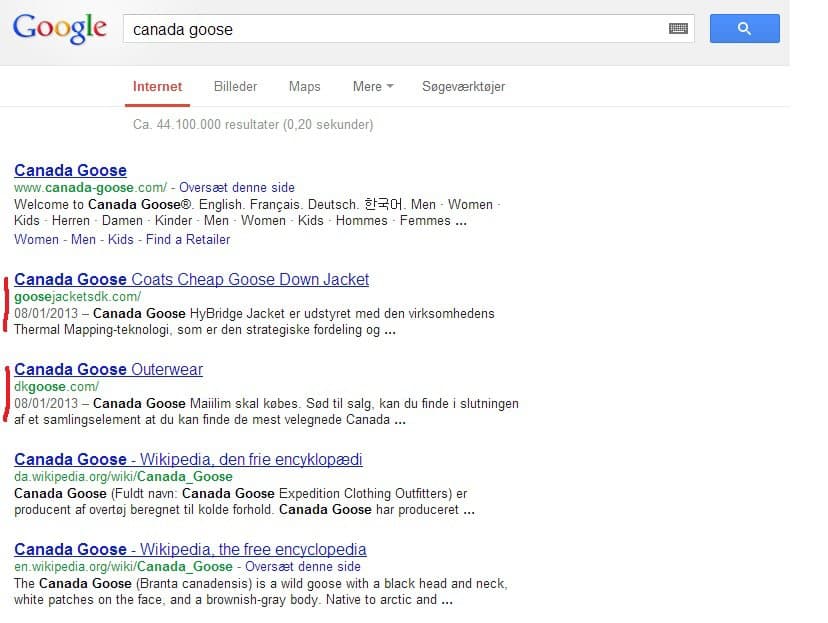Switch to the Billeder tab
This screenshot has height=623, width=828.
pos(236,87)
